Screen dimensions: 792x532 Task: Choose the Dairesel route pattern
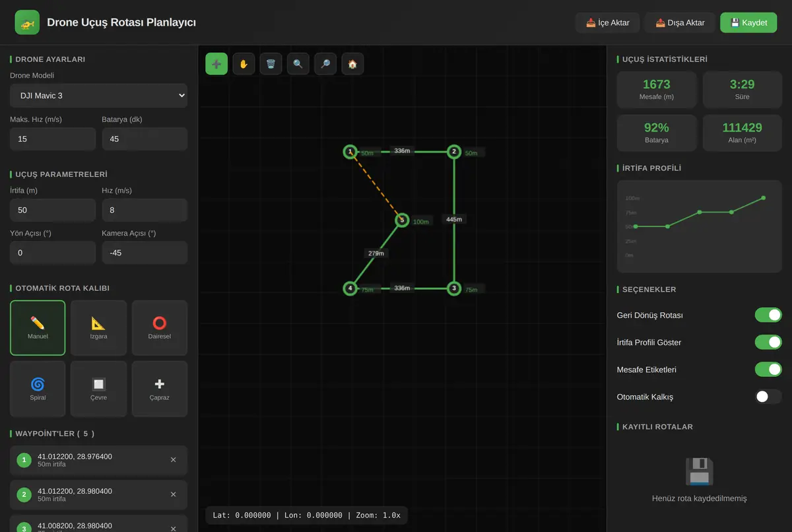point(160,328)
